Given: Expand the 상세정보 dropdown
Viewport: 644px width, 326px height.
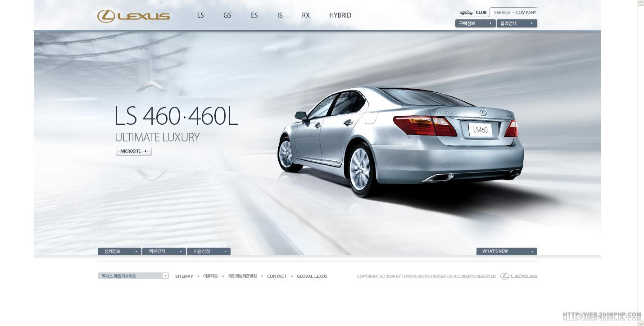Looking at the screenshot, I should click(x=119, y=251).
